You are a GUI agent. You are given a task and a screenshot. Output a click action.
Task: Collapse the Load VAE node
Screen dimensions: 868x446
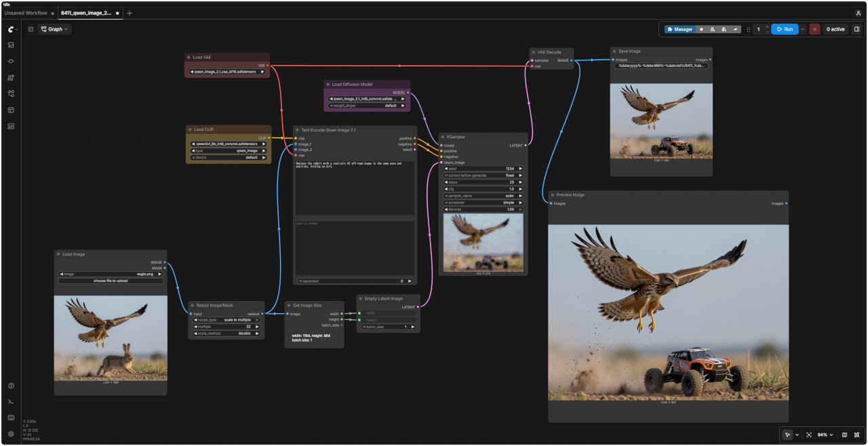(189, 57)
